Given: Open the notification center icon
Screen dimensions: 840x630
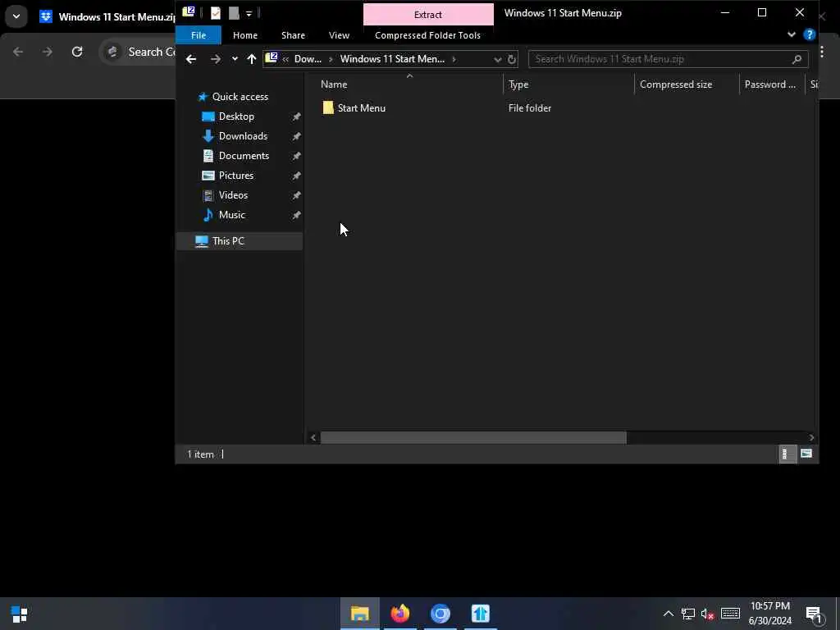Looking at the screenshot, I should pyautogui.click(x=814, y=614).
